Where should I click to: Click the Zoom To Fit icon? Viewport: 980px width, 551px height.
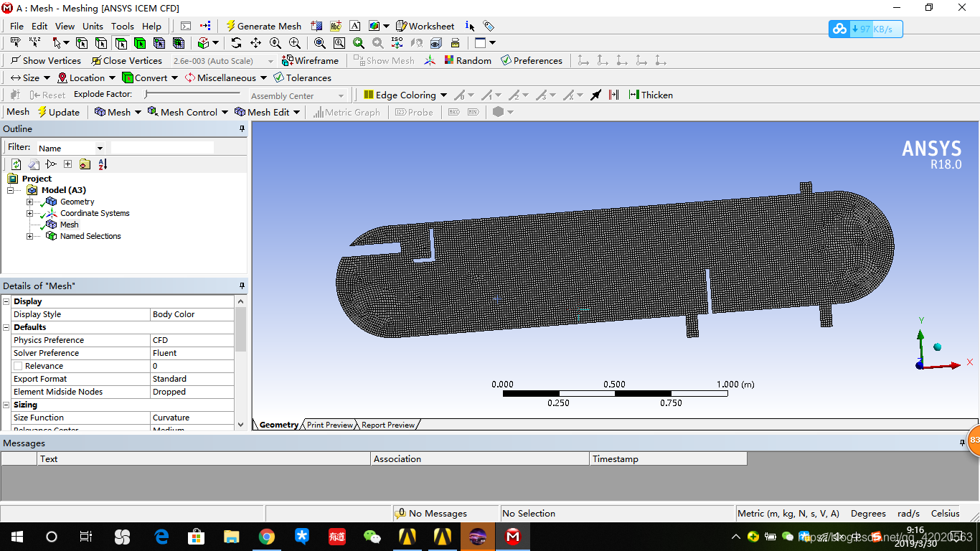pyautogui.click(x=320, y=43)
